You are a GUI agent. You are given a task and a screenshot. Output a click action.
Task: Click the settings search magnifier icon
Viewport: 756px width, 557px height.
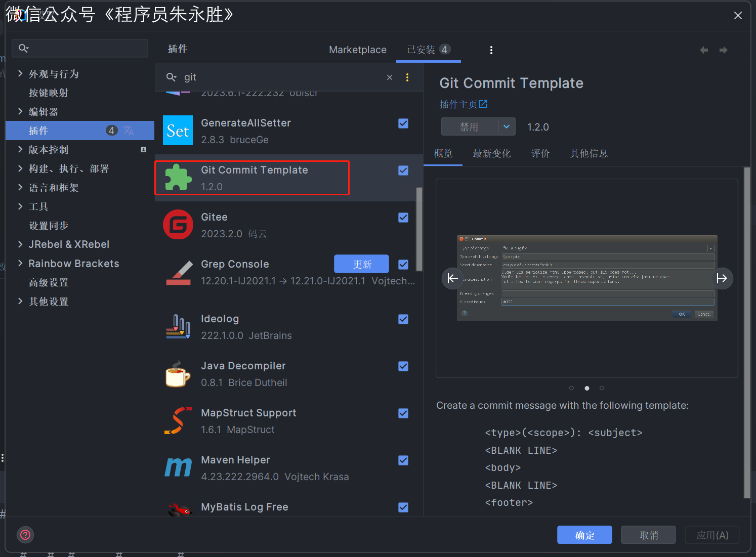23,48
